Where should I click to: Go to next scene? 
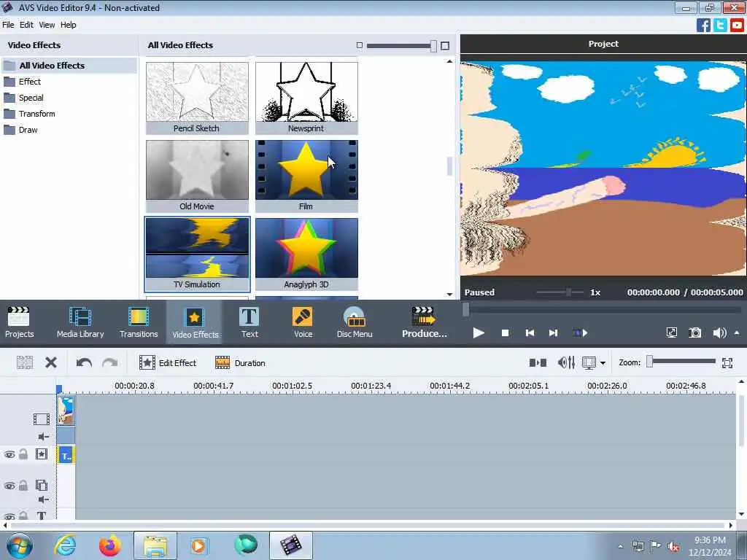click(580, 332)
